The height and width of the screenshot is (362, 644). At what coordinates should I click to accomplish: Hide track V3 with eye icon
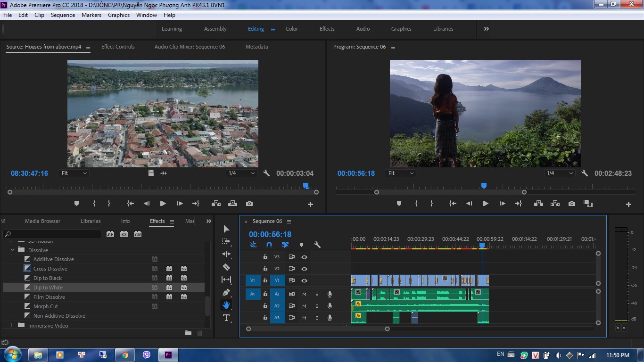(304, 257)
